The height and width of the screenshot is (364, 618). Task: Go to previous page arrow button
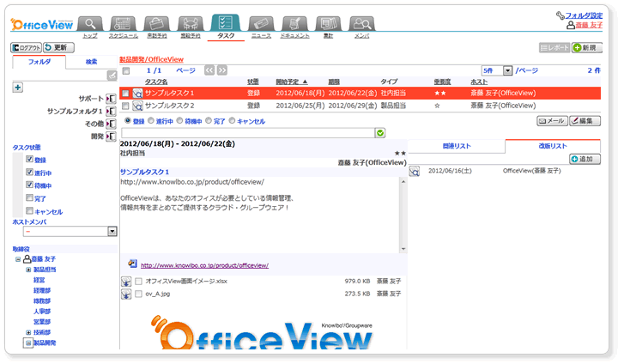click(x=209, y=70)
